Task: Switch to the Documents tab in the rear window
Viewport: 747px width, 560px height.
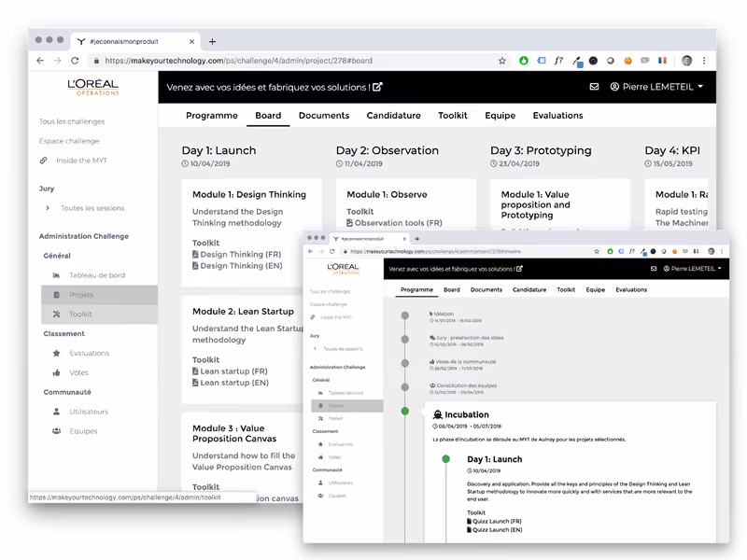Action: point(324,116)
